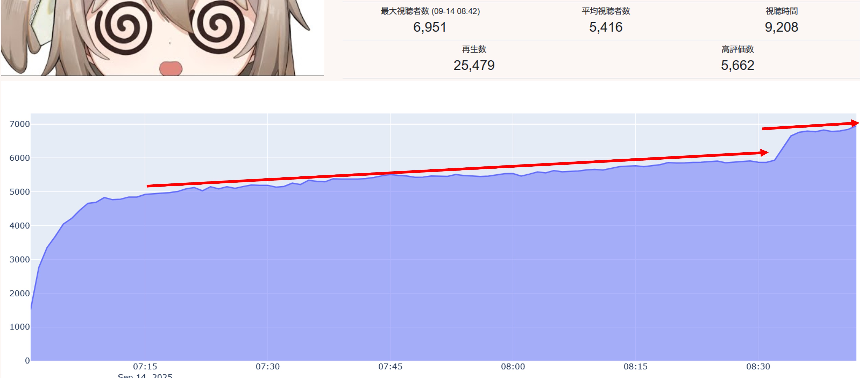
Task: Click the long red arrow's arrowhead
Action: tap(763, 153)
